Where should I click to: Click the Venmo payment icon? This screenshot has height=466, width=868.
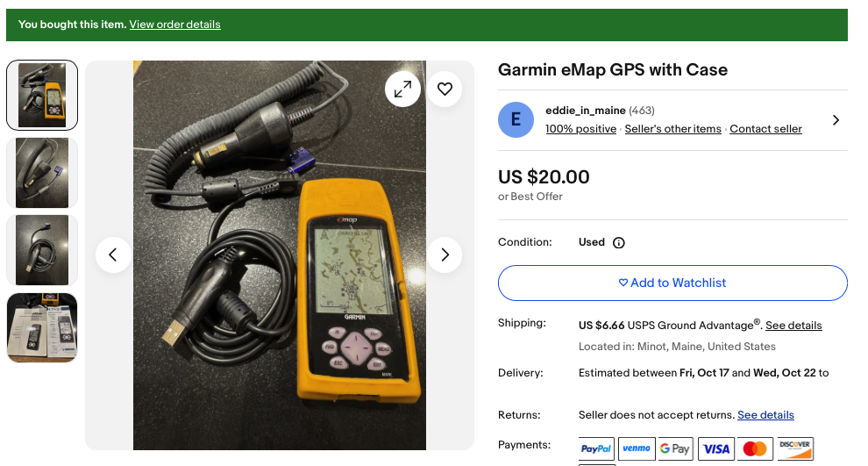(x=637, y=448)
